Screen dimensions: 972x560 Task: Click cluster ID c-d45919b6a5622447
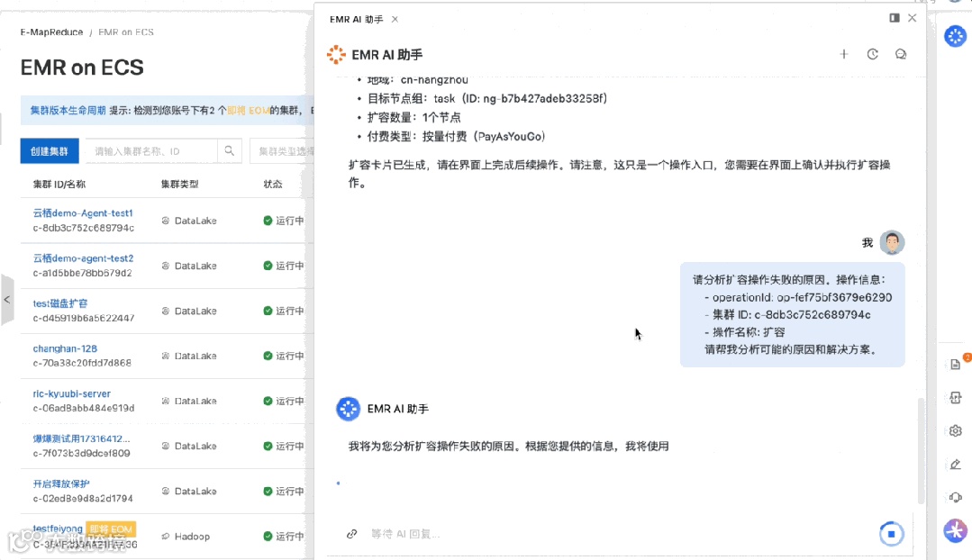click(x=84, y=319)
